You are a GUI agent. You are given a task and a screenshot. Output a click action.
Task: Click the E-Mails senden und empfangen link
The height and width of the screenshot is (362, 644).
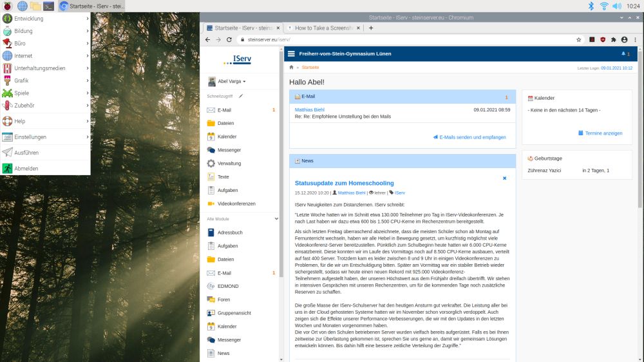(x=469, y=137)
